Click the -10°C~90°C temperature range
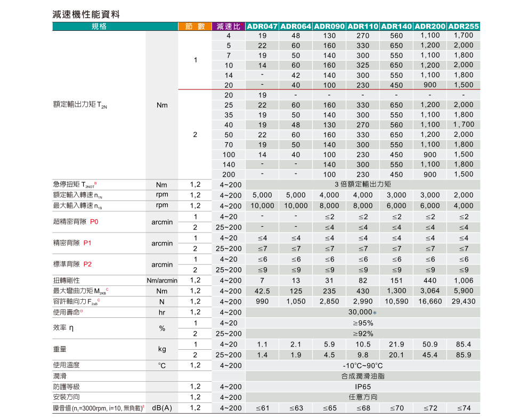The image size is (528, 420). coord(362,366)
